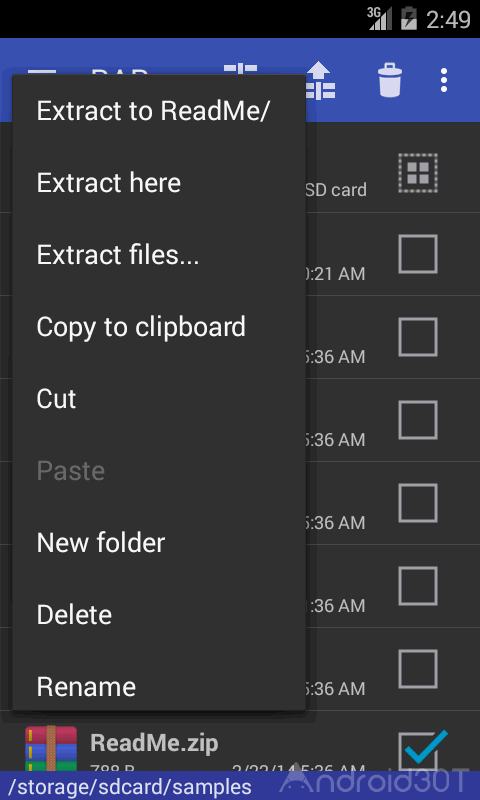Tap the ReadMe.zip archive icon
Viewport: 480px width, 800px height.
51,748
